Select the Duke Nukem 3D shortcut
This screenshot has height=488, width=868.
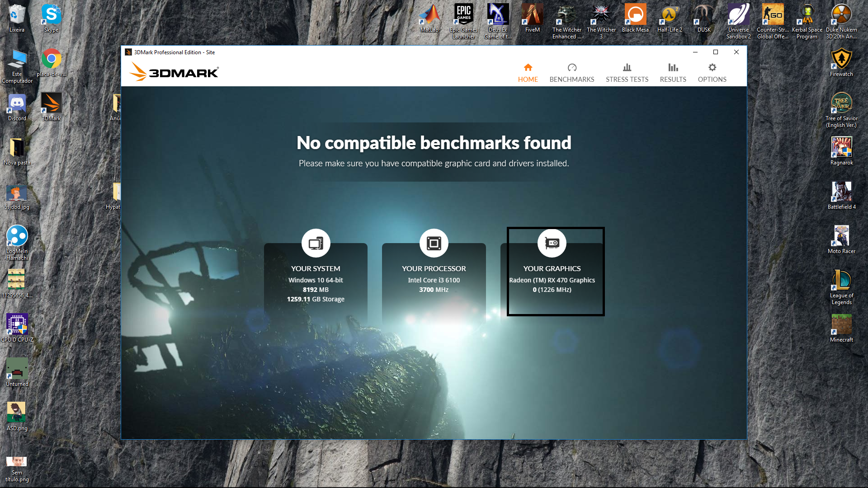pyautogui.click(x=841, y=21)
